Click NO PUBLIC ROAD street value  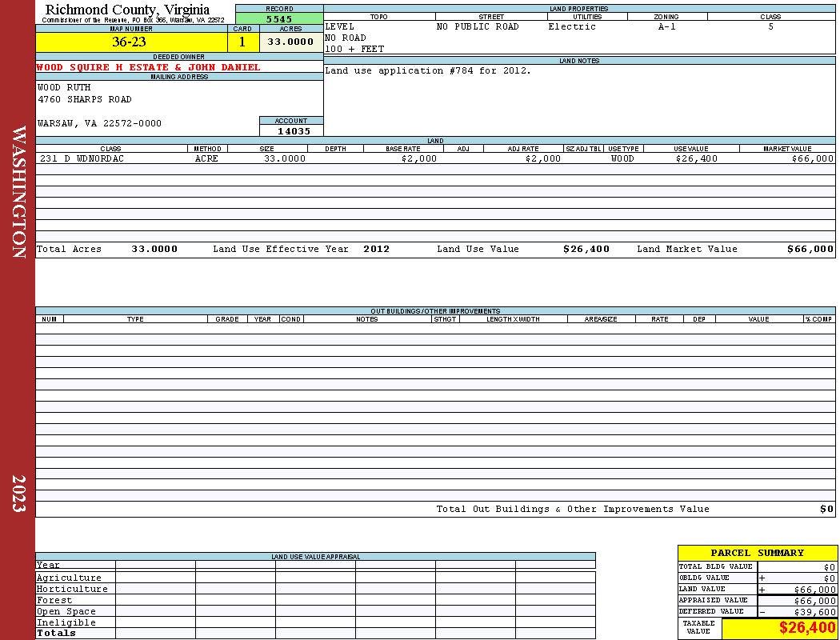coord(478,26)
